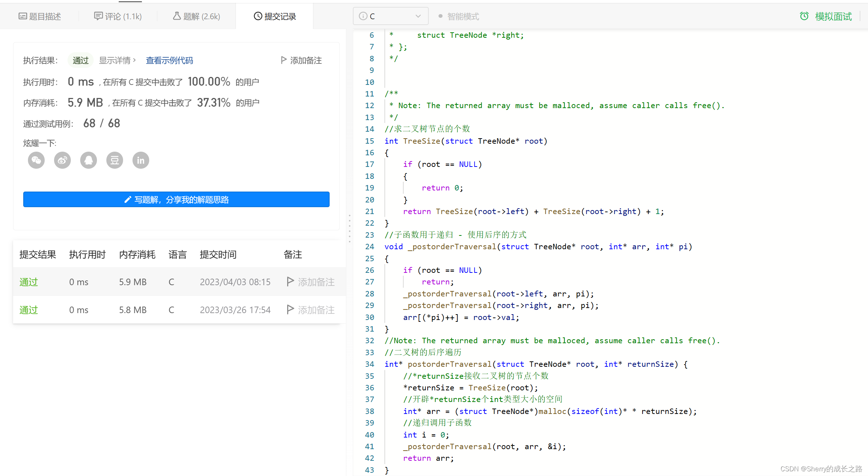Click 5.8 MB cell in submissions table
This screenshot has width=868, height=476.
(133, 310)
